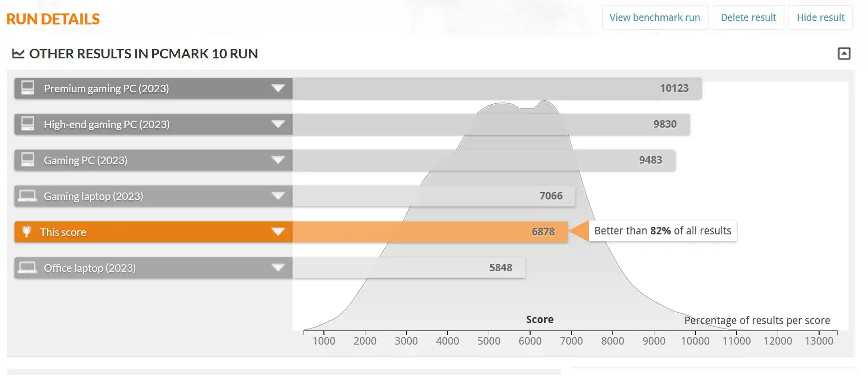Collapse the Other Results in PCMark 10 panel
Viewport: 868px width, 375px height.
[x=844, y=54]
